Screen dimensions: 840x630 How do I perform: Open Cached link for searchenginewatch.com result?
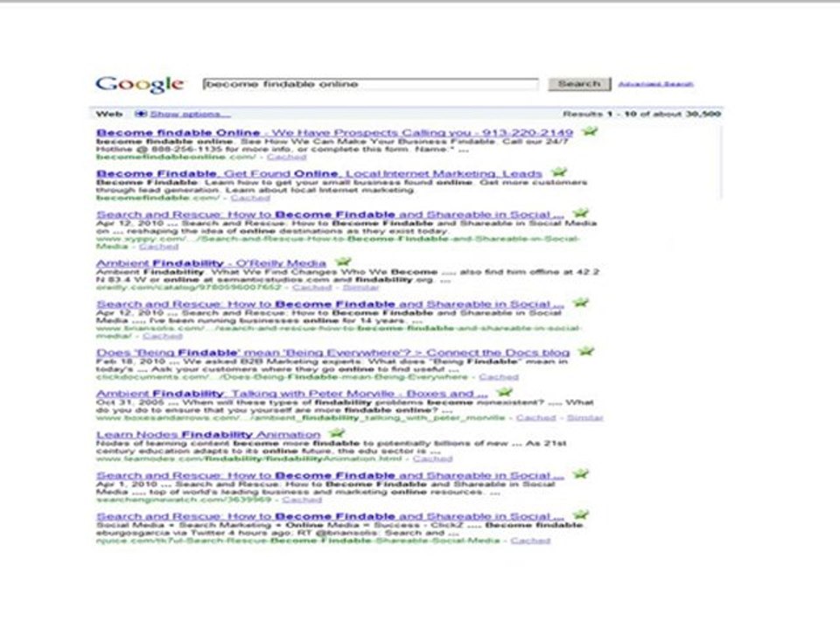[x=302, y=500]
